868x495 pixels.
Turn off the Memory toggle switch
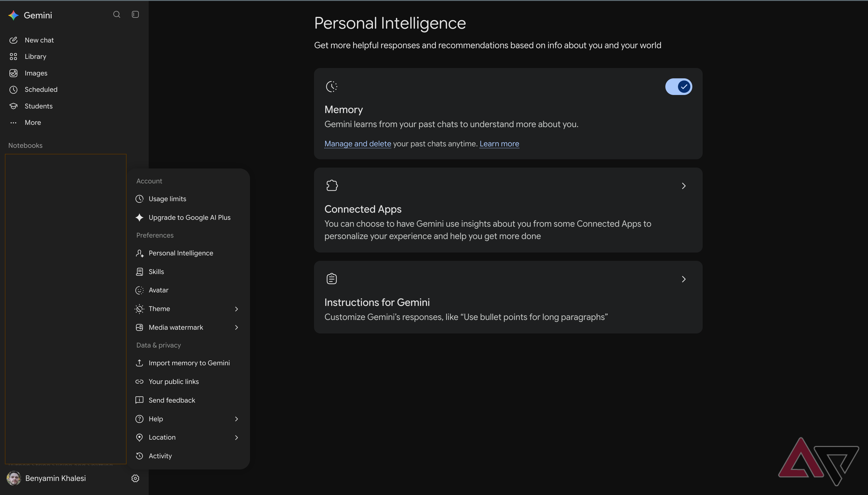[x=679, y=87]
